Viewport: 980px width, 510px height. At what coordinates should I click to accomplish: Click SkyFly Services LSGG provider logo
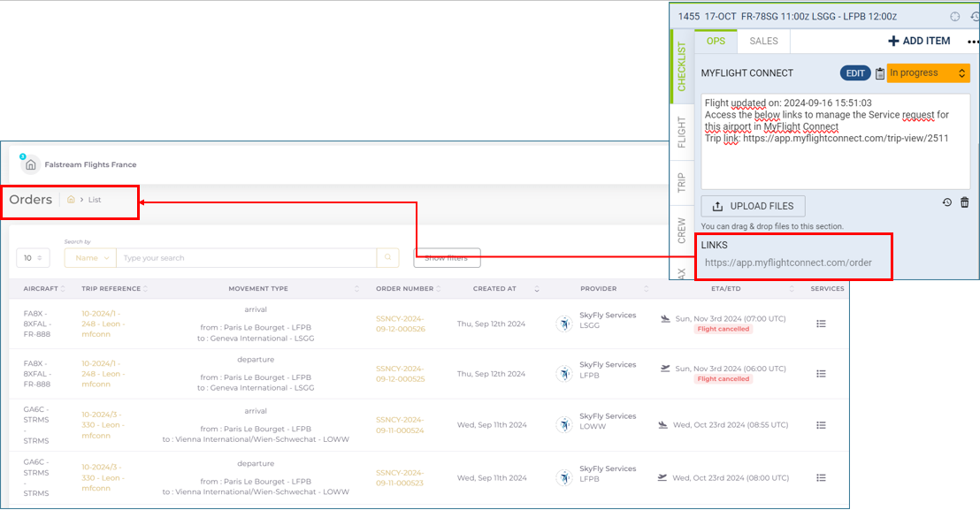(564, 324)
